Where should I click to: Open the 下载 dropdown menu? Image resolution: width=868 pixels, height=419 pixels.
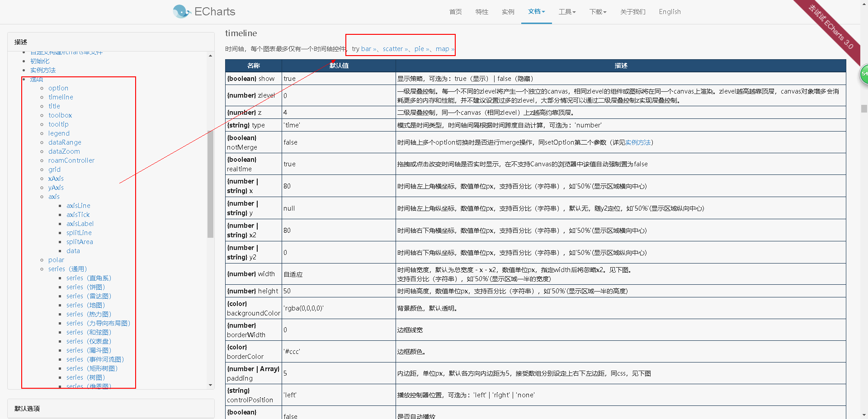[598, 12]
